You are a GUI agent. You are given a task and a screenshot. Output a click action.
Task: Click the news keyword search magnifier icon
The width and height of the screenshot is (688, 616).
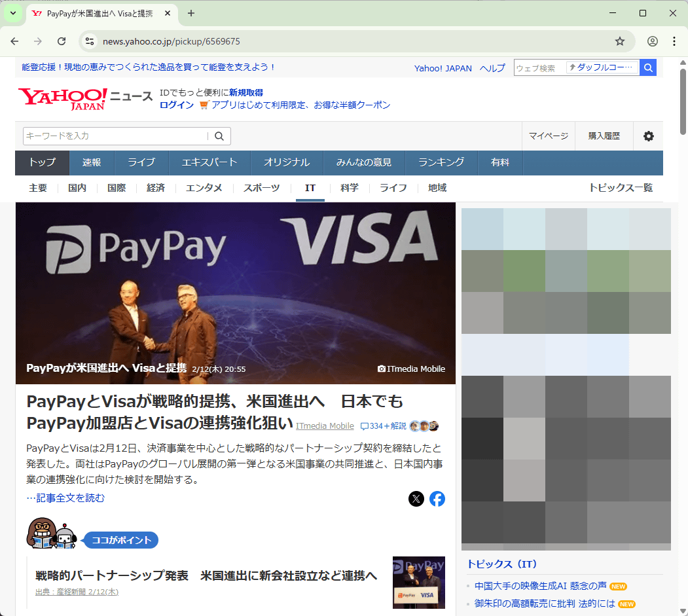219,136
